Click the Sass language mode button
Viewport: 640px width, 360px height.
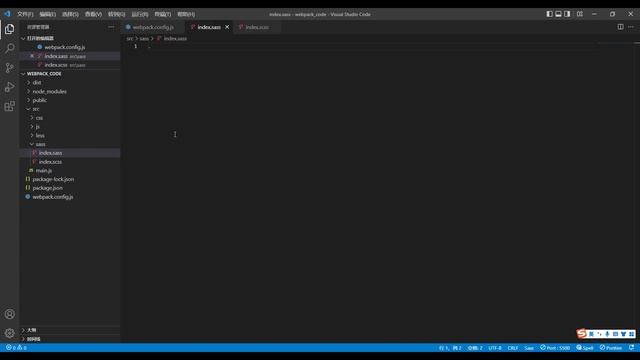(x=529, y=348)
